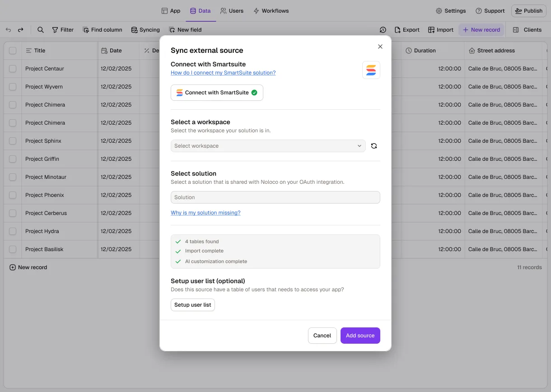Click Cancel in the dialog
The height and width of the screenshot is (392, 551).
pyautogui.click(x=322, y=336)
